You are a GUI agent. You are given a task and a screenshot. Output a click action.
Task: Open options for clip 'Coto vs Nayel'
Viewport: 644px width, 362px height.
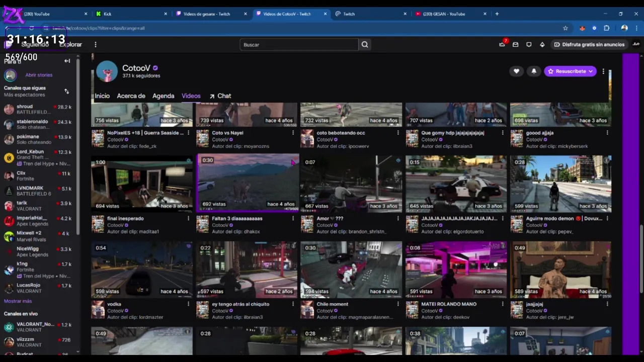tap(293, 133)
